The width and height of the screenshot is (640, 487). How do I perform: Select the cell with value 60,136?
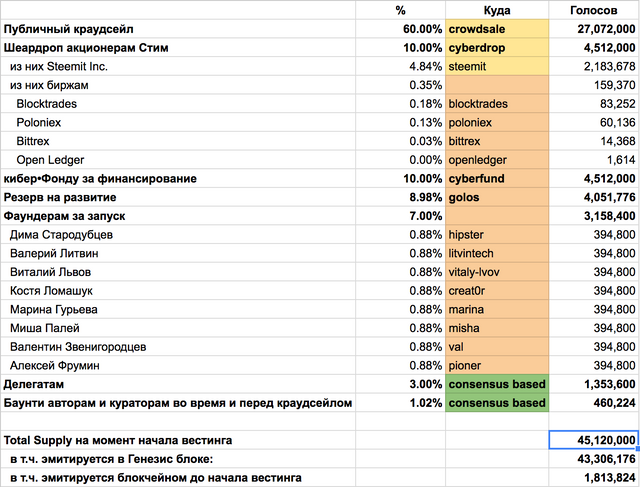click(594, 122)
